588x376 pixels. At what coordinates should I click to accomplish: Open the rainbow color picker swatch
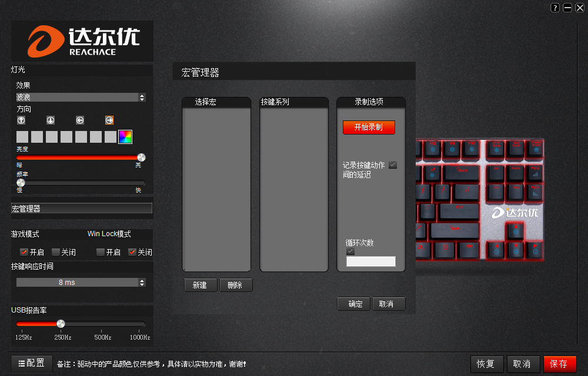[x=125, y=137]
